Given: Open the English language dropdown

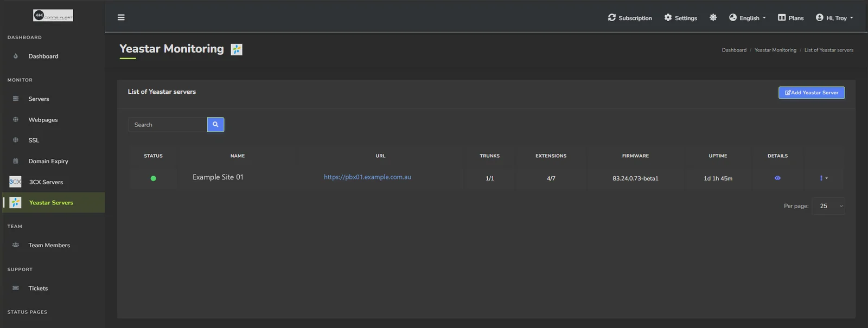Looking at the screenshot, I should [752, 18].
